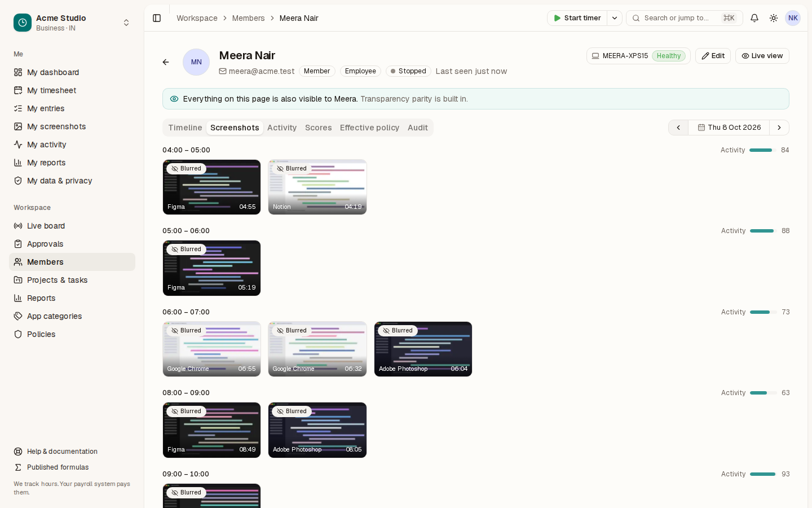Open Approvals
812x508 pixels.
pyautogui.click(x=72, y=244)
